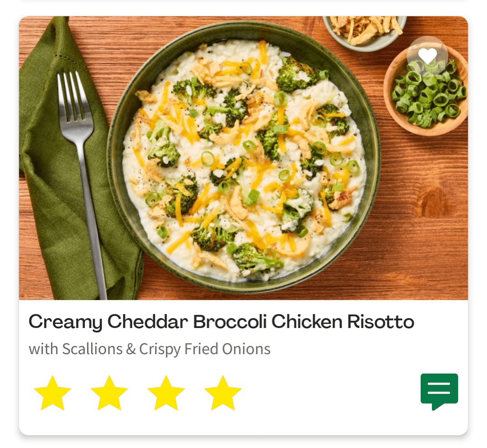Viewport: 487px width, 448px height.
Task: Rate the recipe one star
Action: [52, 393]
